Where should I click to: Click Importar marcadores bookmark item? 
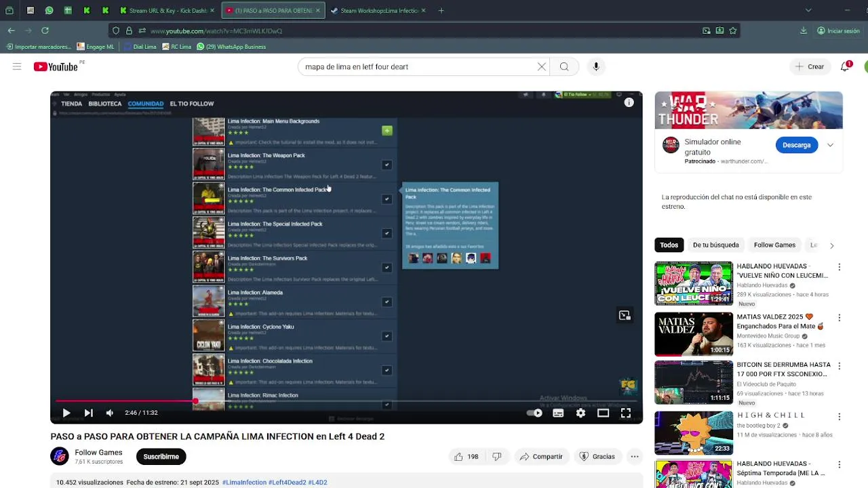click(38, 47)
